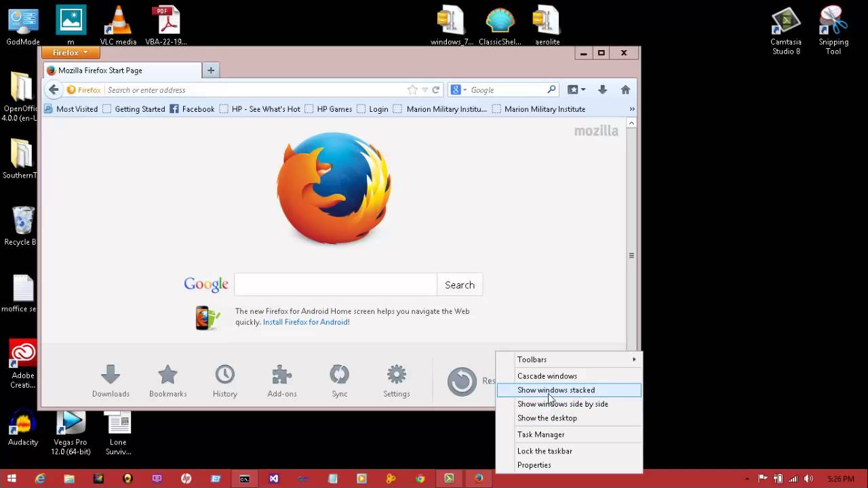The height and width of the screenshot is (488, 868).
Task: Select the Mozilla Firefox Start Page tab
Action: click(123, 70)
